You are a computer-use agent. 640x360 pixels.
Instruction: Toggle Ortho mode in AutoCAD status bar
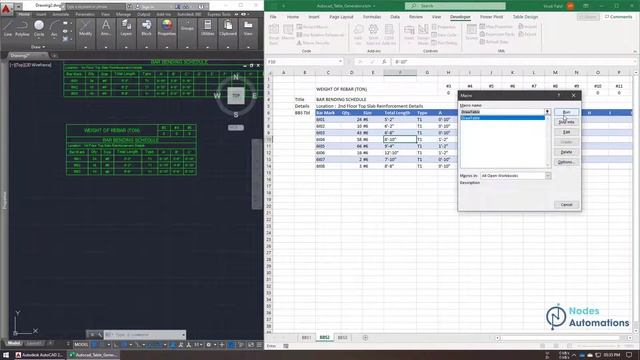pyautogui.click(x=116, y=345)
